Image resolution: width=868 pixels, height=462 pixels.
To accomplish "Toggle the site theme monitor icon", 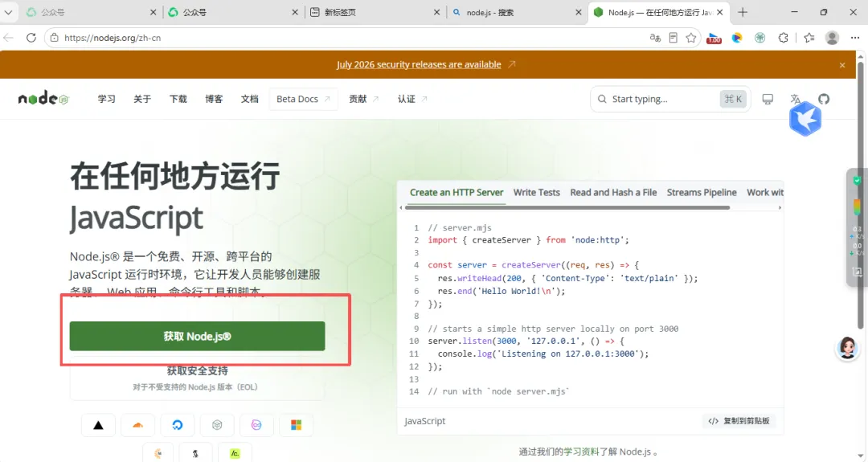I will [x=768, y=99].
